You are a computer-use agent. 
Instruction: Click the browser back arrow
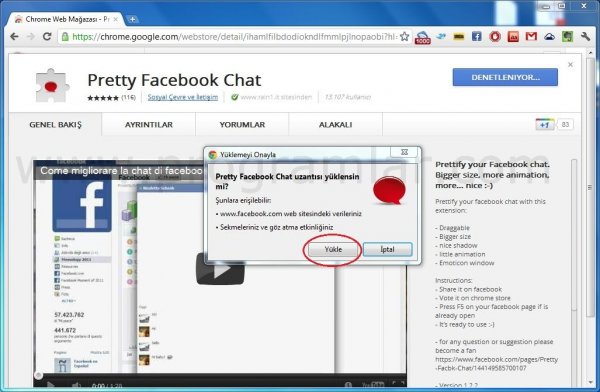(14, 37)
